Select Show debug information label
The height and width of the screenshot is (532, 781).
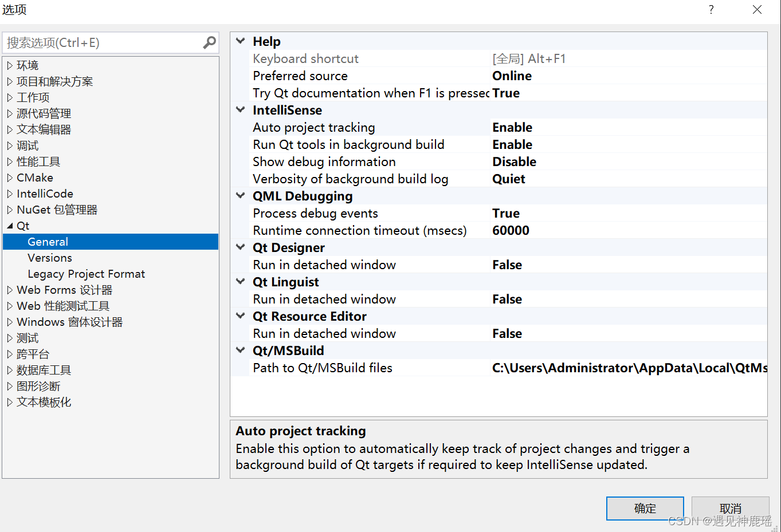coord(324,161)
